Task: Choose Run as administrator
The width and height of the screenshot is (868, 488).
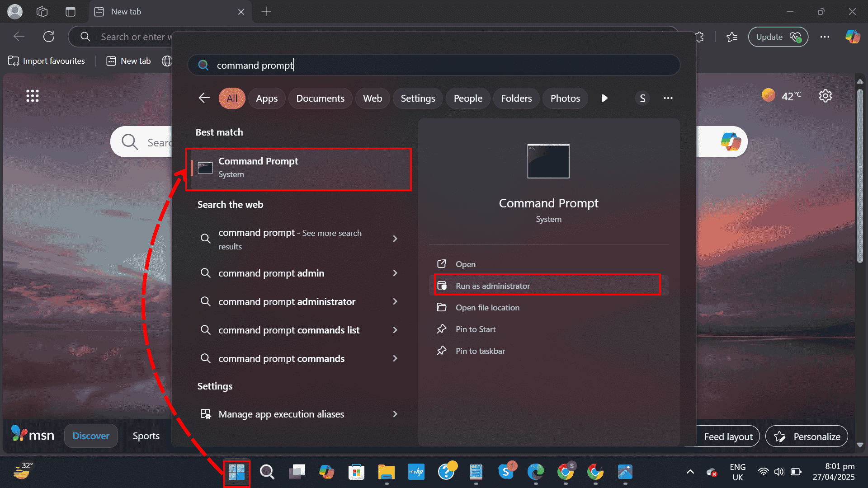Action: [492, 286]
